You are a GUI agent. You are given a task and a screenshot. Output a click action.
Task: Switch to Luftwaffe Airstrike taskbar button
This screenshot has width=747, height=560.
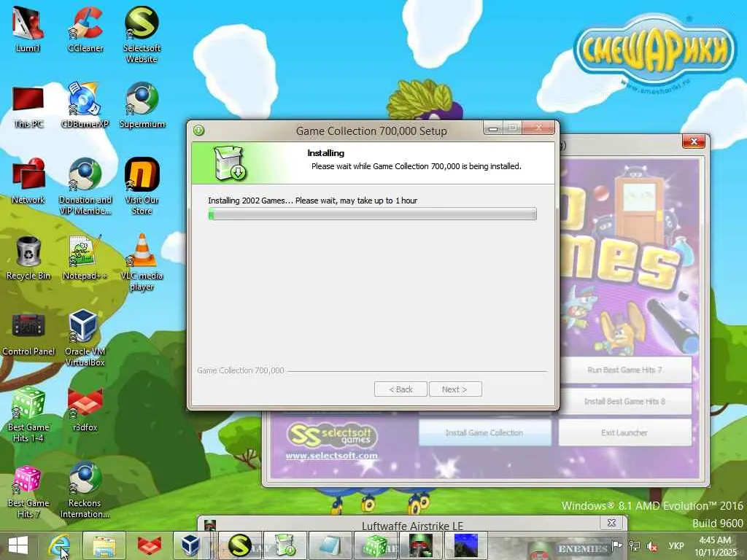tap(420, 545)
